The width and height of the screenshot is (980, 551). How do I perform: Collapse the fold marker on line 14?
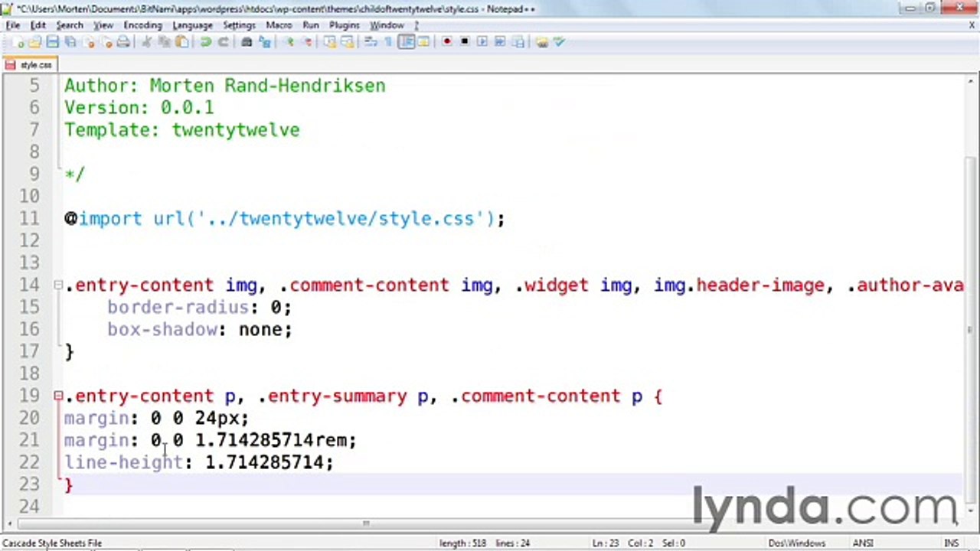point(58,285)
